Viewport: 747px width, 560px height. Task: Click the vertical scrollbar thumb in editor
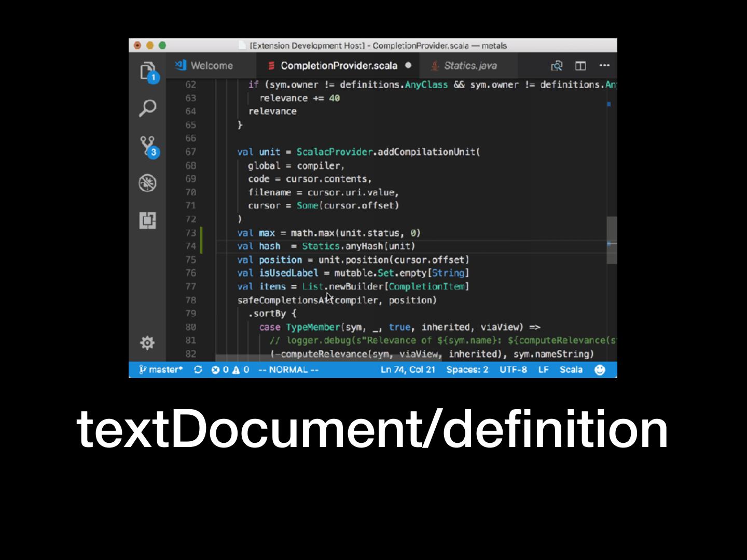click(x=612, y=240)
